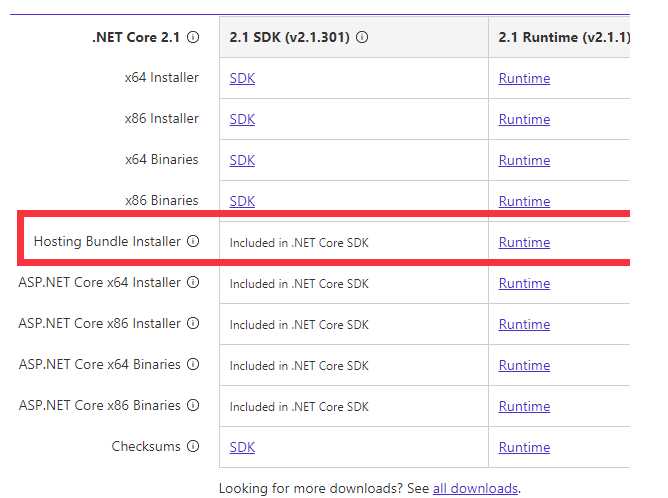Screen dimensions: 668x498
Task: Download the x86 Binaries Runtime
Action: coord(524,201)
